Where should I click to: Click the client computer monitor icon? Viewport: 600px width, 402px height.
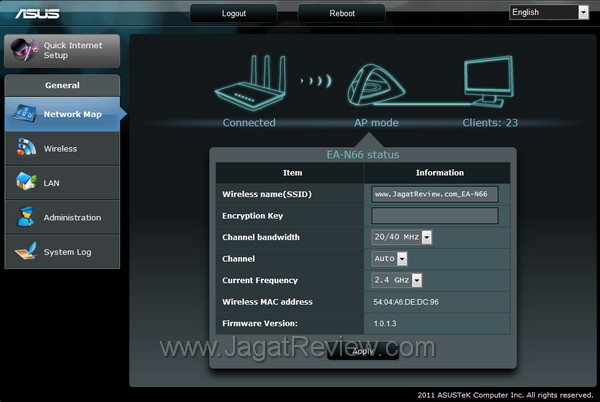click(x=489, y=81)
